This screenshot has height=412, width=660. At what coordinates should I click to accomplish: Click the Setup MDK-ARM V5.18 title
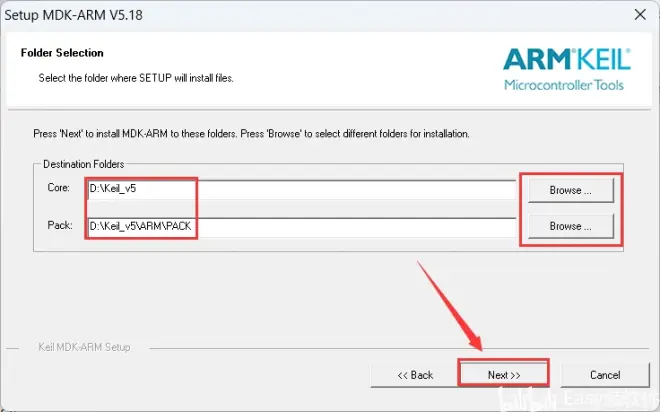pos(74,15)
